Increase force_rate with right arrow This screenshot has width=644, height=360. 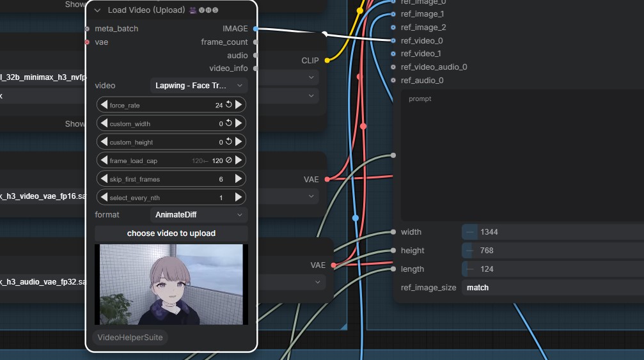(239, 105)
